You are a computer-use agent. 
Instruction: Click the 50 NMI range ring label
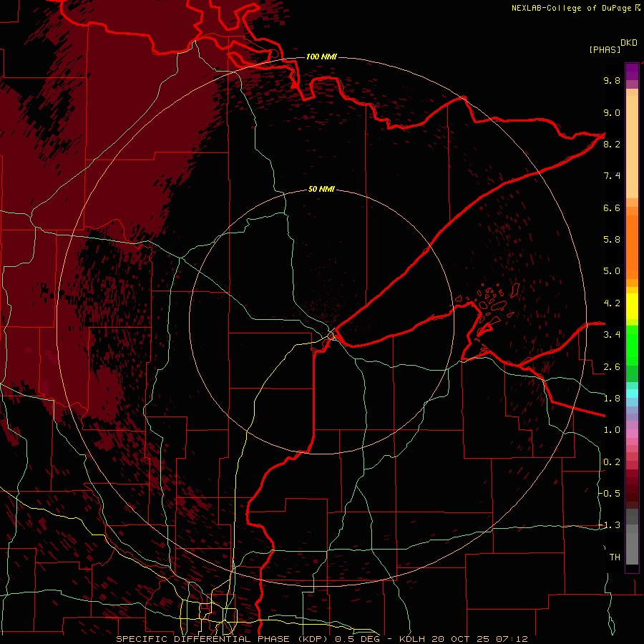tap(321, 190)
